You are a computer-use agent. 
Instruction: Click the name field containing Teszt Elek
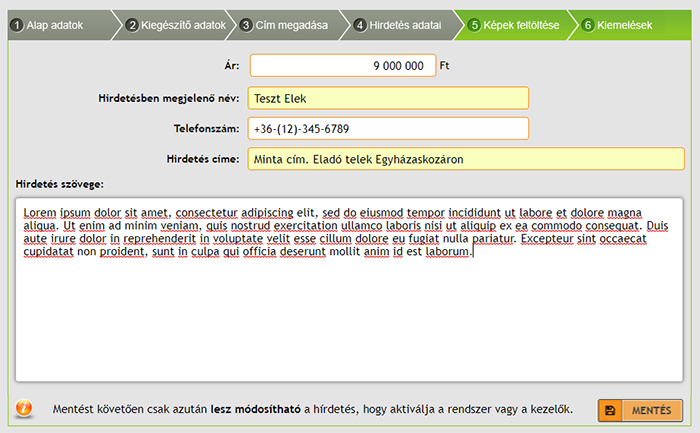pos(387,98)
